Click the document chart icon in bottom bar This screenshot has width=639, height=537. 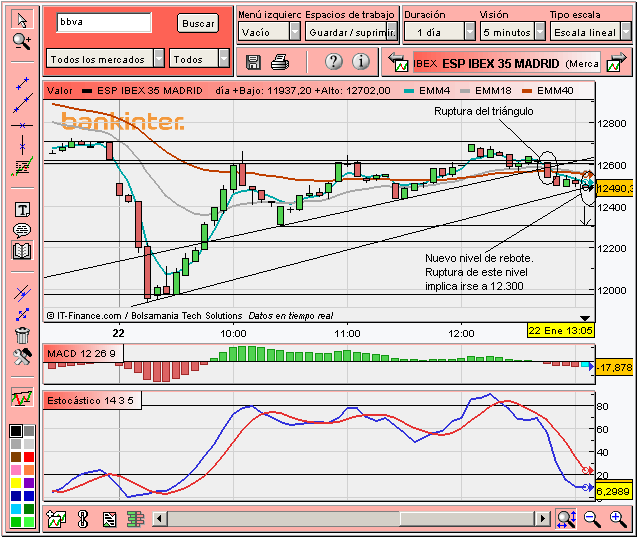(x=109, y=519)
